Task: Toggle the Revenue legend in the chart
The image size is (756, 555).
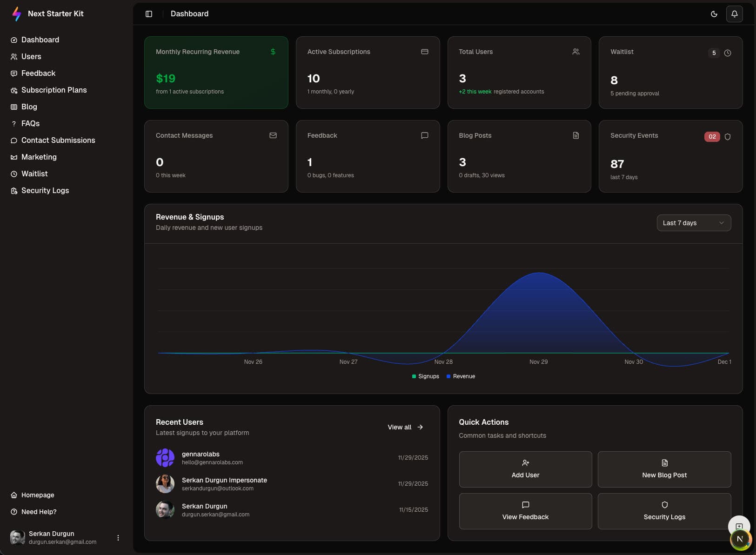Action: tap(461, 376)
